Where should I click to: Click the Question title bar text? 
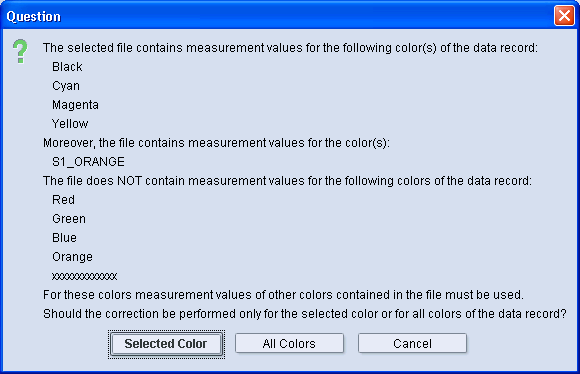click(x=34, y=17)
